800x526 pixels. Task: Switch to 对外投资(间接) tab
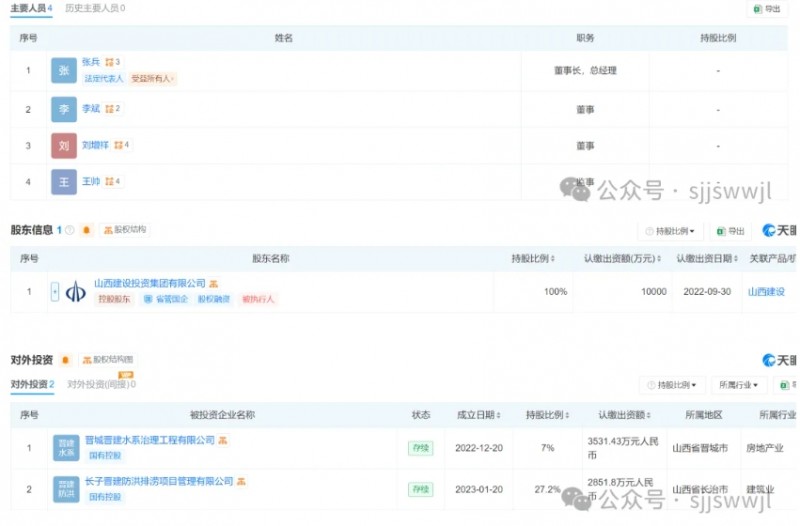click(101, 384)
